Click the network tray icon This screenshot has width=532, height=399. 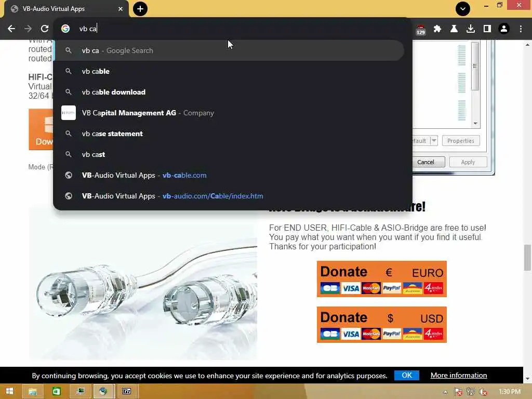point(471,392)
